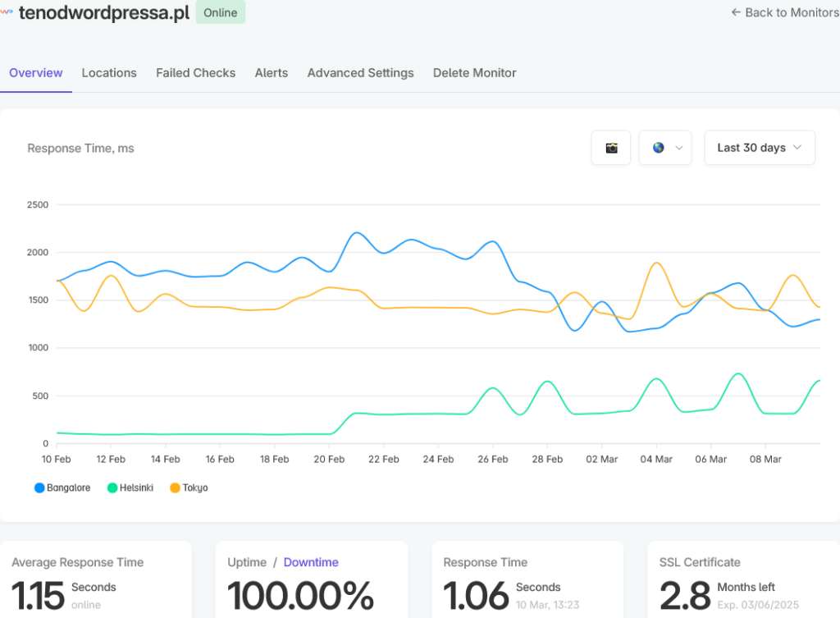Click the Response Time, ms chart title
The width and height of the screenshot is (840, 618).
[81, 149]
